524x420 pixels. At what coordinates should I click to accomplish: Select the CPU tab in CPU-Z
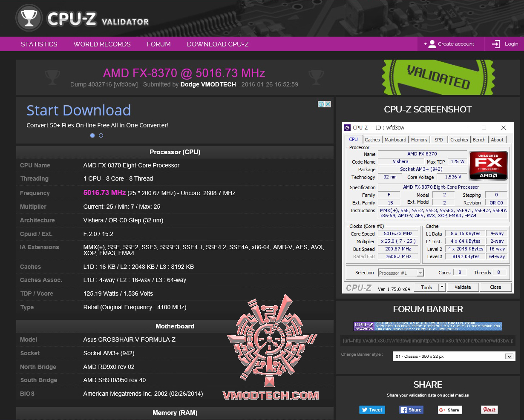click(354, 139)
